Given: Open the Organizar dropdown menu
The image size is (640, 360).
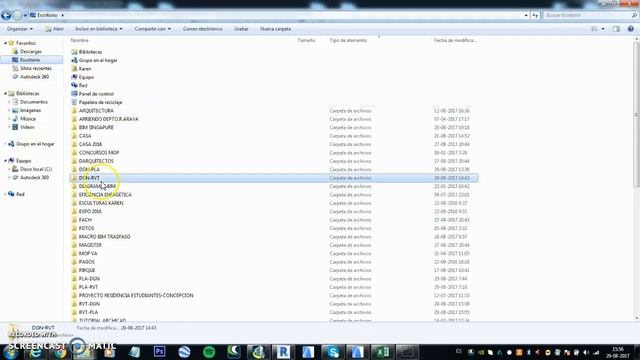Looking at the screenshot, I should [20, 29].
